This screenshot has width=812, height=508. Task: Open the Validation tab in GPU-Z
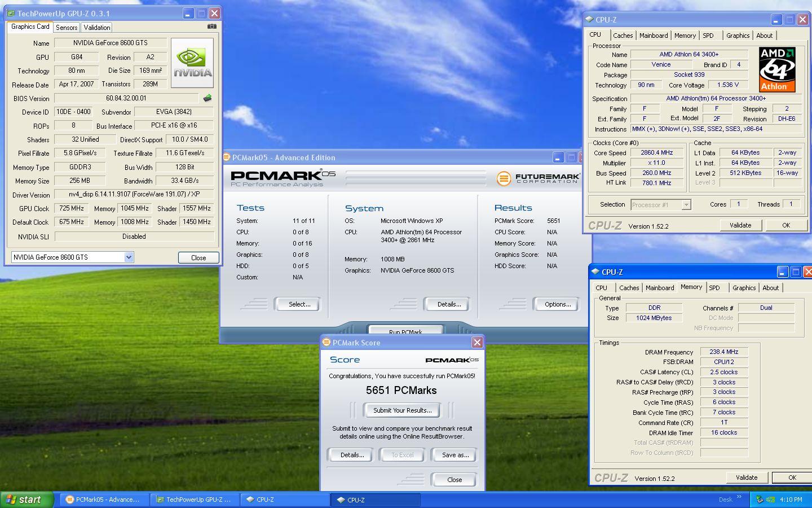(x=97, y=28)
